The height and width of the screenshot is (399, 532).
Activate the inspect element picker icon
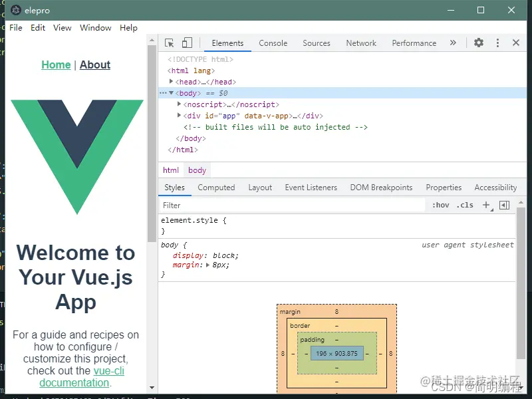click(x=169, y=43)
